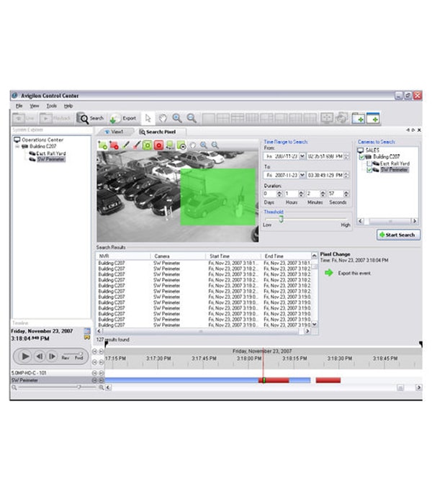Click the Play button
Image resolution: width=432 pixels, height=504 pixels.
[24, 356]
